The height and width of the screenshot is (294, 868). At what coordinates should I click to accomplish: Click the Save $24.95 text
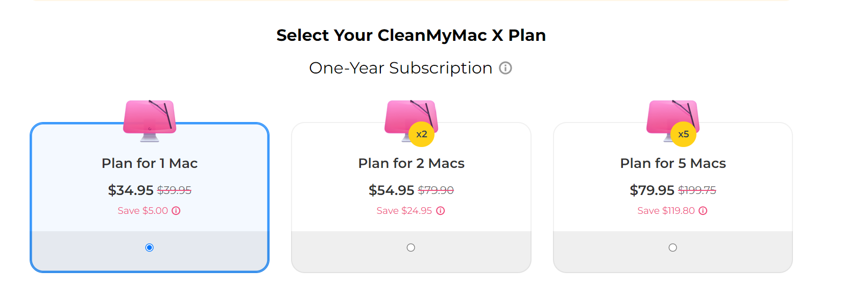[404, 211]
